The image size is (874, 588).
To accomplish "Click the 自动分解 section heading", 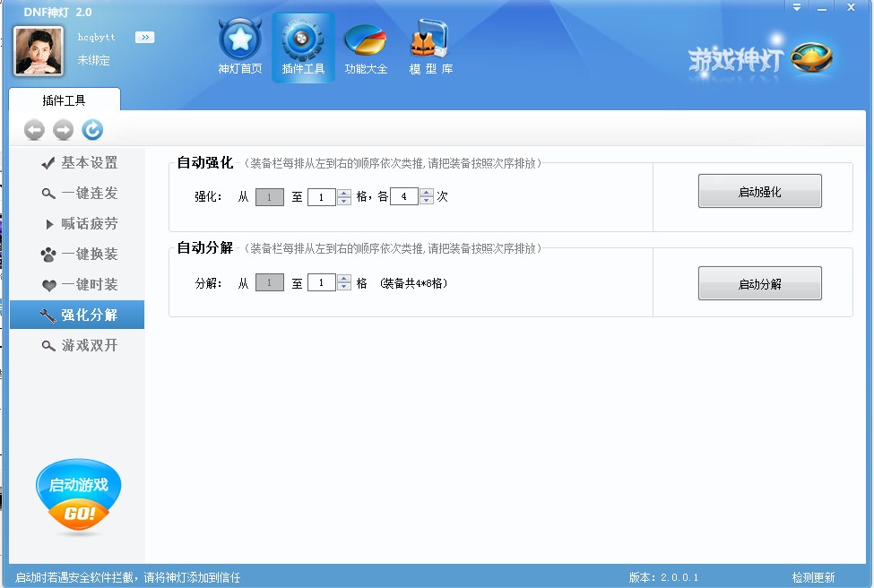I will (x=204, y=248).
